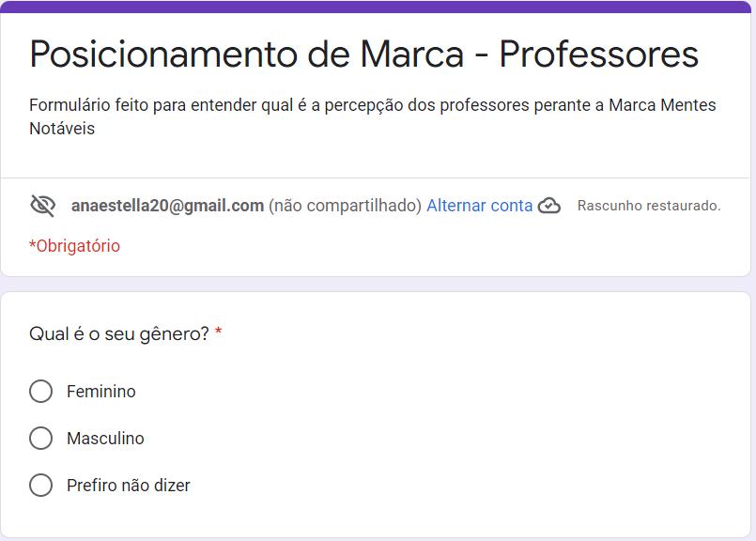This screenshot has height=541, width=756.
Task: Click the word Professores in the title
Action: click(x=598, y=55)
